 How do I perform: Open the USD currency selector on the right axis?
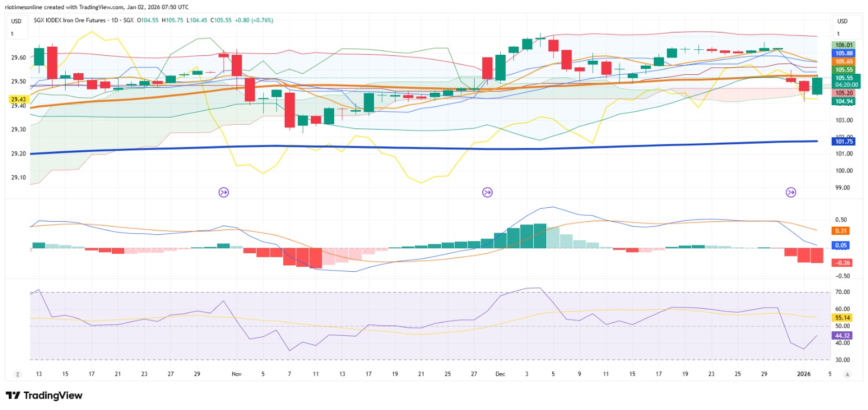click(x=842, y=21)
